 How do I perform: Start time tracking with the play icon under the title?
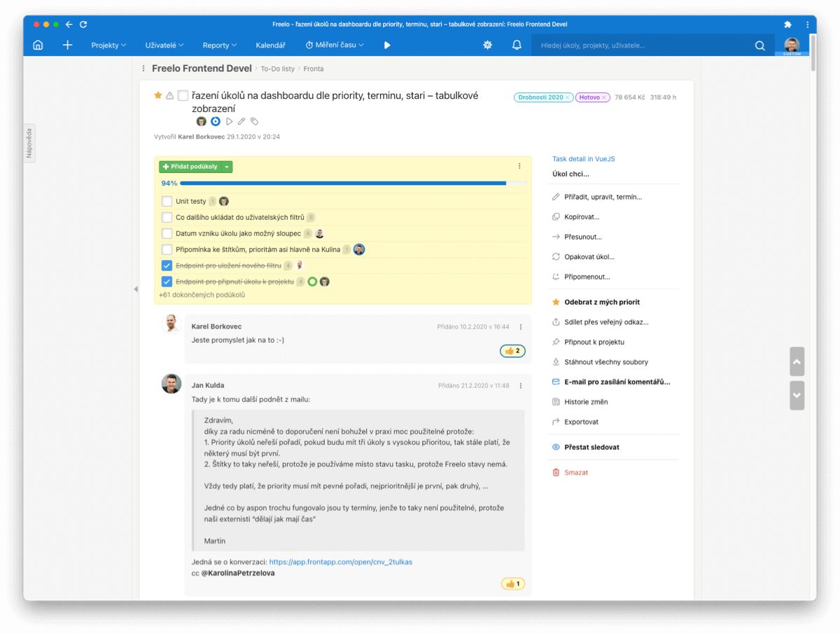pos(229,122)
